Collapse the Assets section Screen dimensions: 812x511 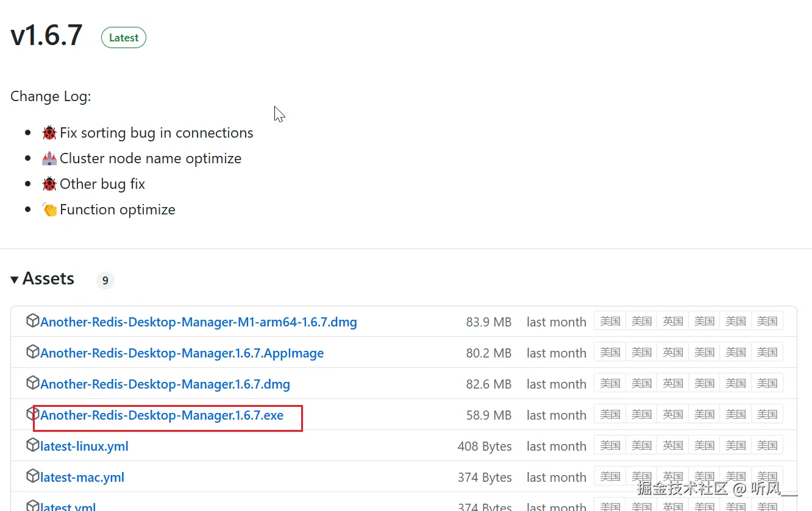[x=42, y=279]
